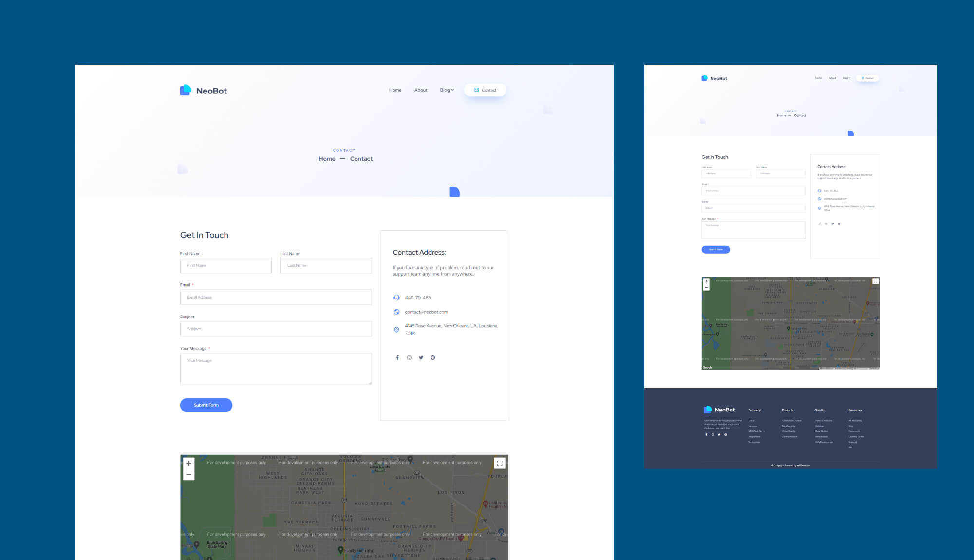This screenshot has width=974, height=560.
Task: Click the Instagram icon in the contact card
Action: pyautogui.click(x=409, y=357)
